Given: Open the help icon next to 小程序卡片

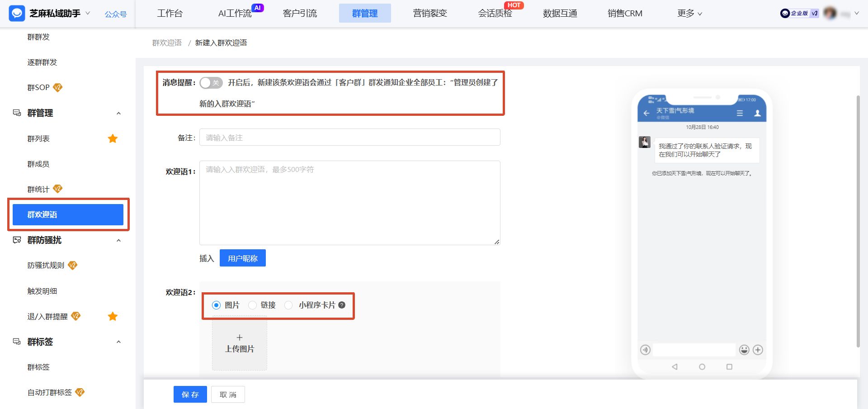Looking at the screenshot, I should (x=342, y=305).
